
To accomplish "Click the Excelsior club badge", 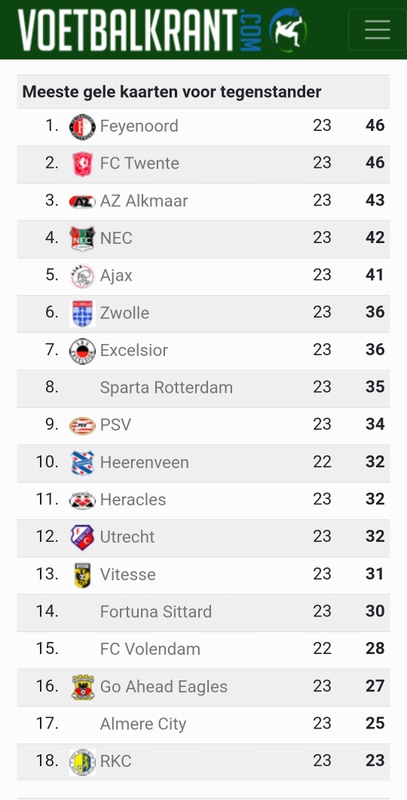I will (x=82, y=351).
